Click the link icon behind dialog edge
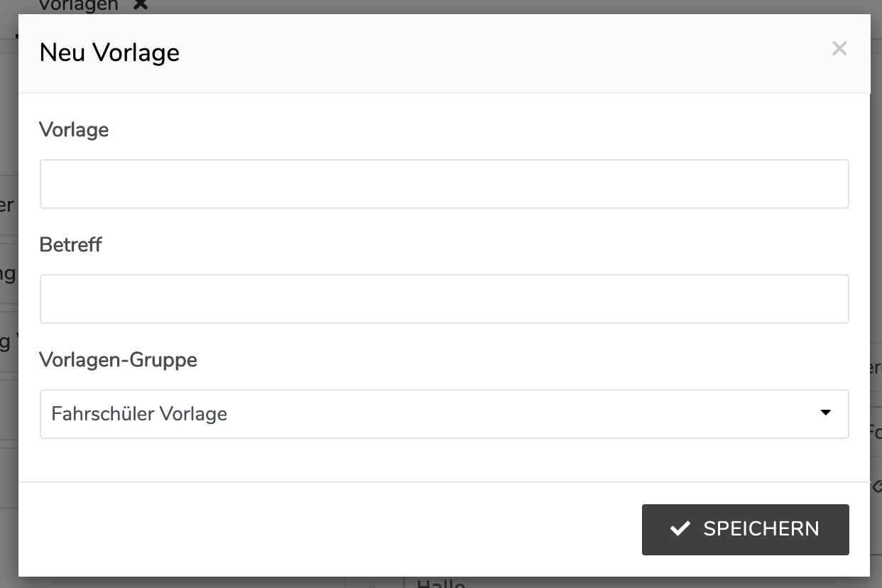The height and width of the screenshot is (588, 882). point(876,486)
